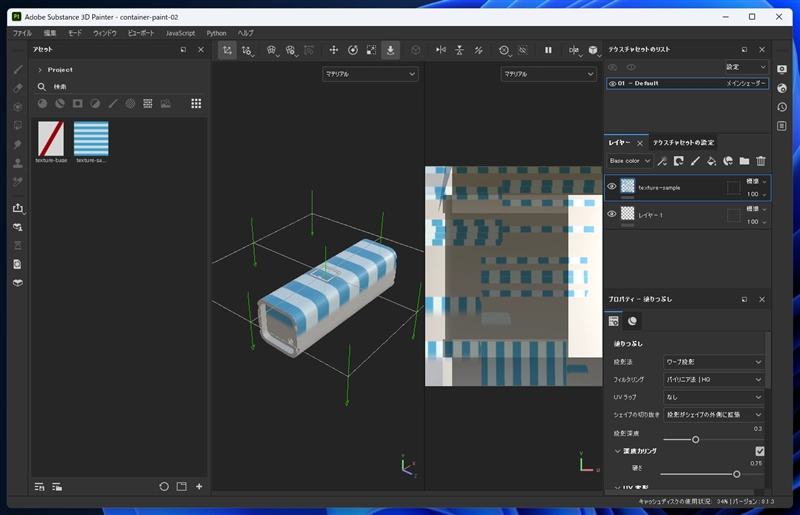Viewport: 800px width, 515px height.
Task: Open the shader settings sphere icon
Action: (x=782, y=88)
